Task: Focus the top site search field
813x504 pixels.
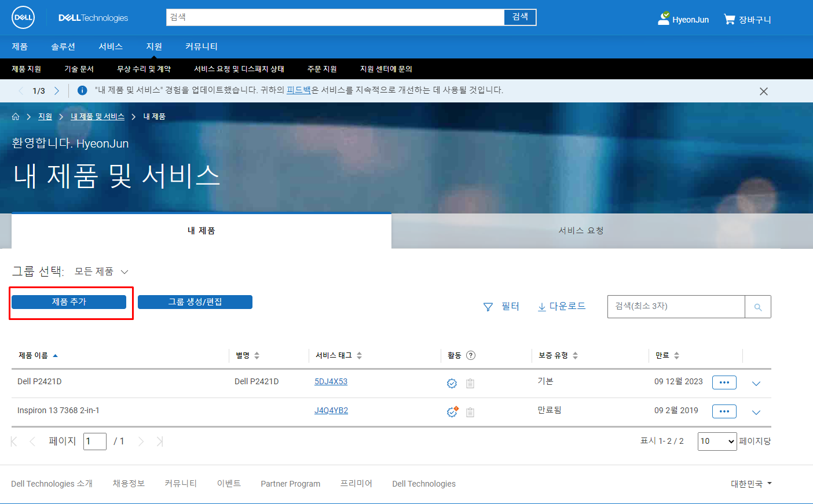Action: [335, 17]
